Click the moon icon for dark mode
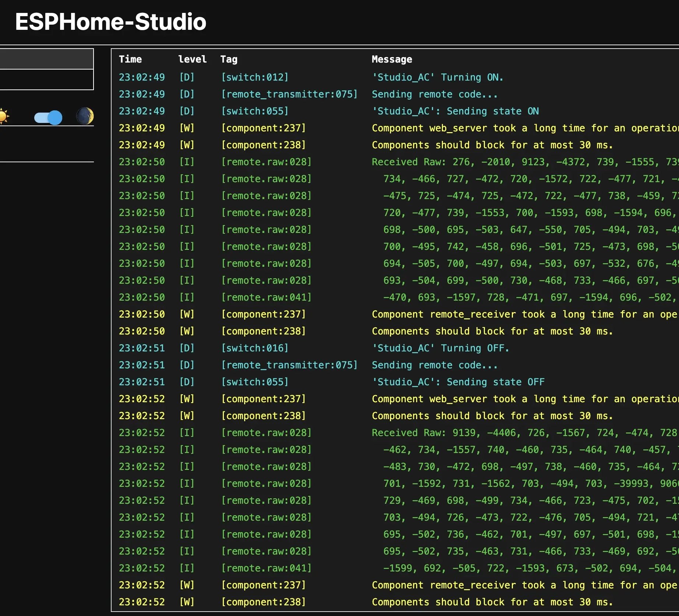 85,116
